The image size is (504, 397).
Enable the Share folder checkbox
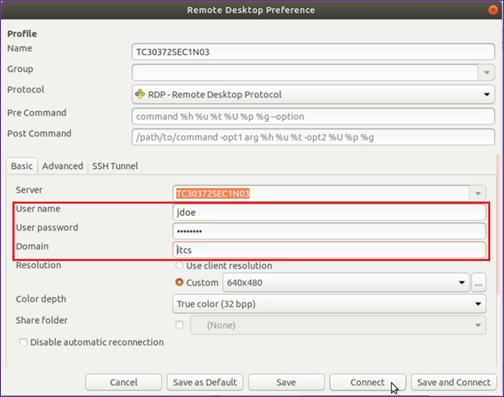179,325
